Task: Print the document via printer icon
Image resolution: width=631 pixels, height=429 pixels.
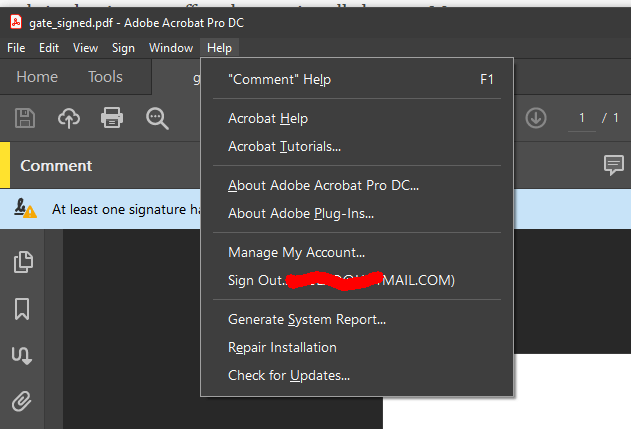Action: coord(112,118)
